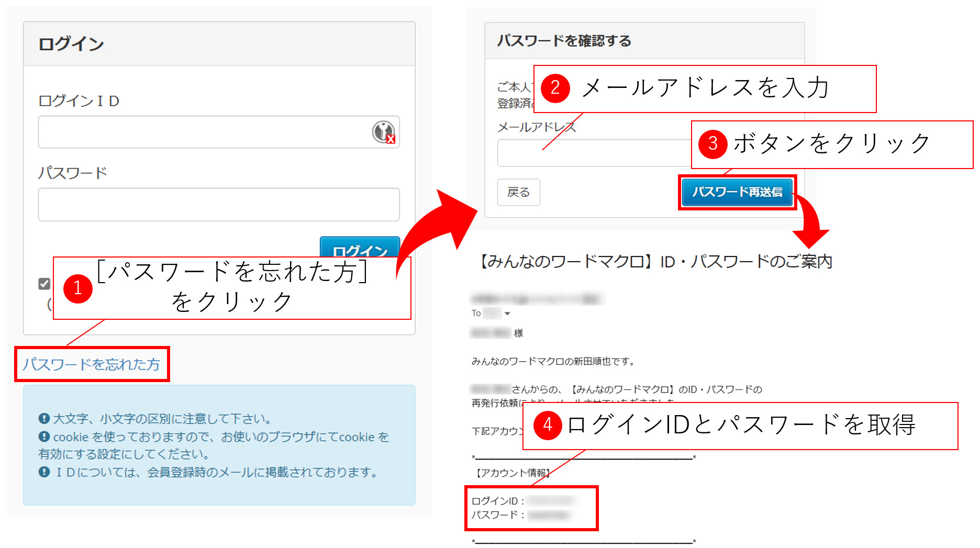Click the red step 1 circle badge
Screen dimensions: 980x548
pyautogui.click(x=78, y=288)
